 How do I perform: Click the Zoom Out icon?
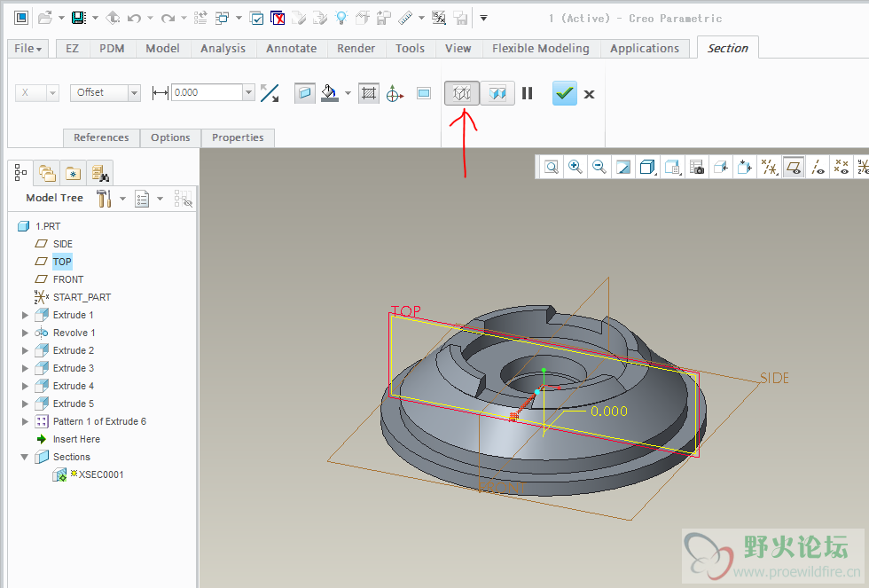pyautogui.click(x=599, y=167)
